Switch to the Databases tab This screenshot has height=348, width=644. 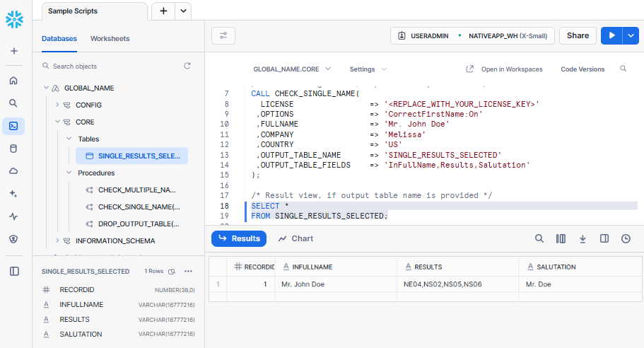(59, 39)
